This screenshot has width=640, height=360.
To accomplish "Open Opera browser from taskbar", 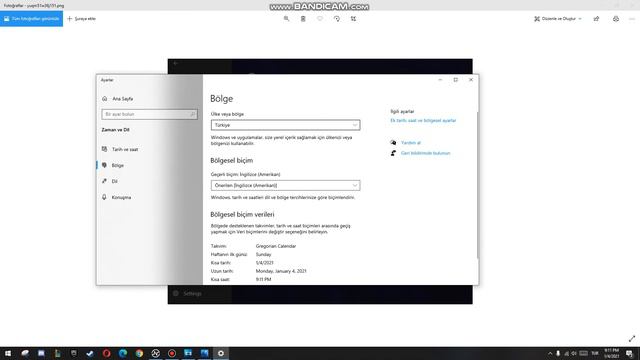I will tap(107, 353).
